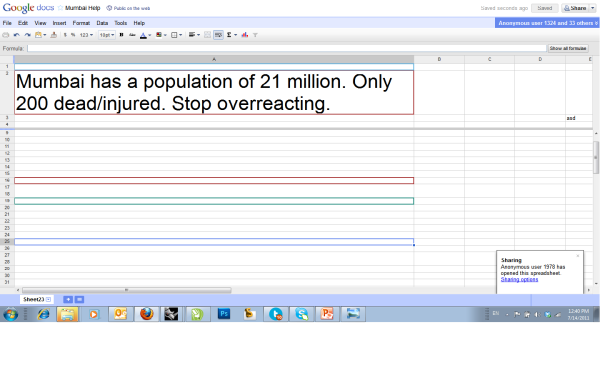
Task: Click the merge cells icon
Action: [207, 35]
